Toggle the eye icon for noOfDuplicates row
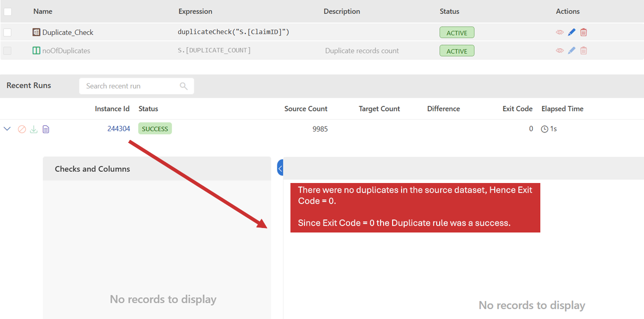This screenshot has height=319, width=644. pyautogui.click(x=559, y=50)
